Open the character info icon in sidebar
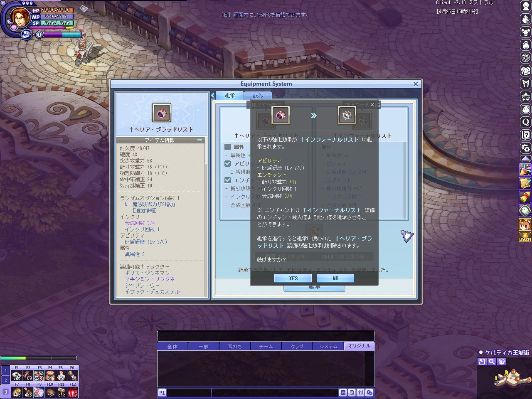 click(526, 6)
